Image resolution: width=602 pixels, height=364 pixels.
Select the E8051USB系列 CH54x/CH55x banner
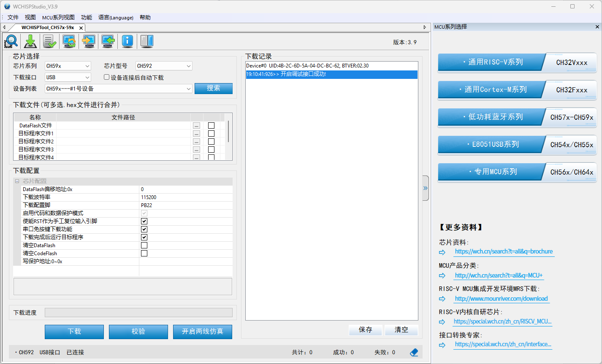point(517,145)
